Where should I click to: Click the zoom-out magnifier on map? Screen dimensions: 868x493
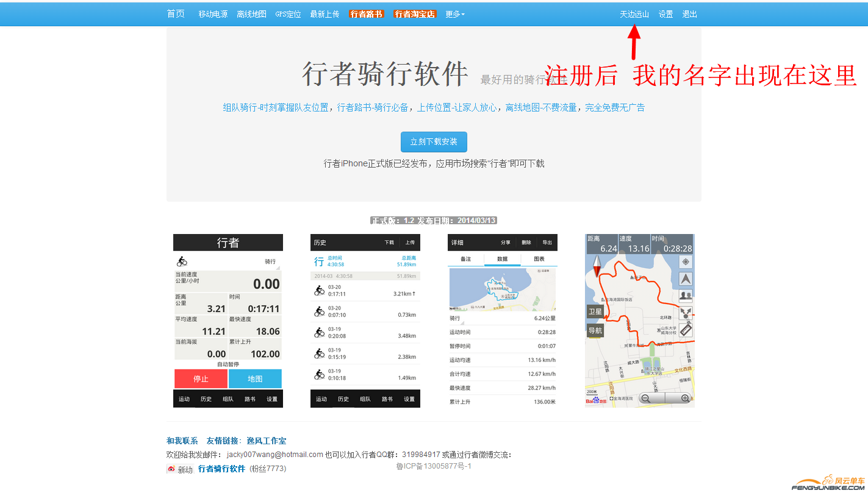(645, 399)
